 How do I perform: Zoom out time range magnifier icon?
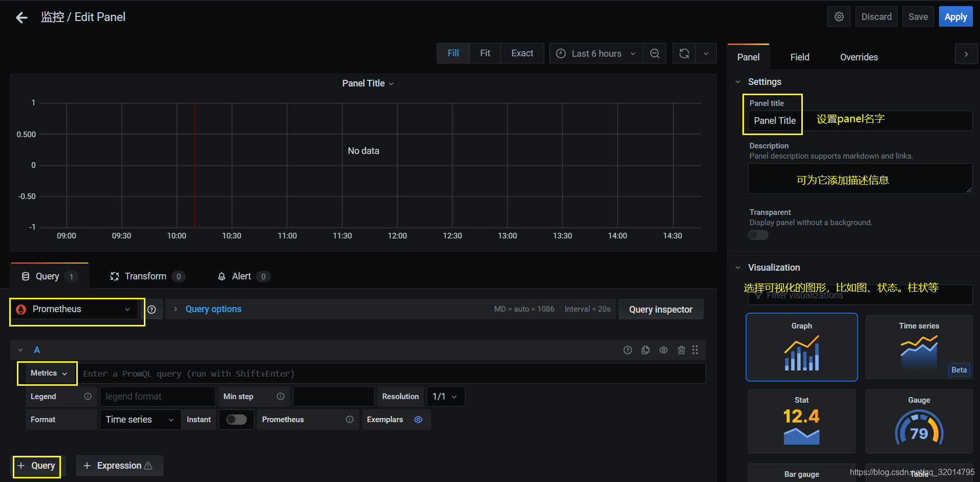654,53
